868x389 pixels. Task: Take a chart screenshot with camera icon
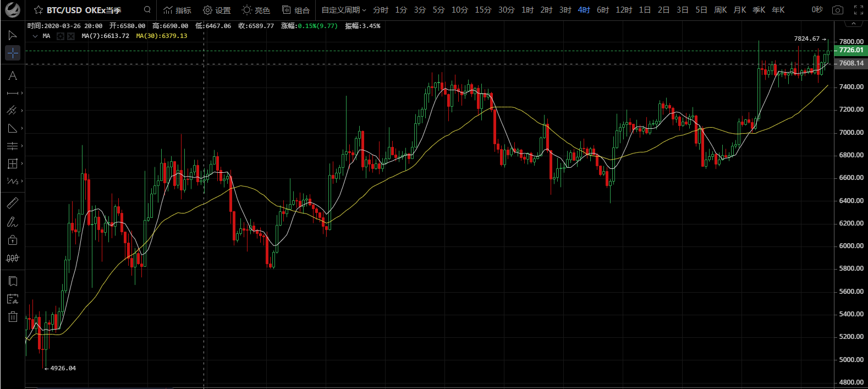[x=837, y=10]
